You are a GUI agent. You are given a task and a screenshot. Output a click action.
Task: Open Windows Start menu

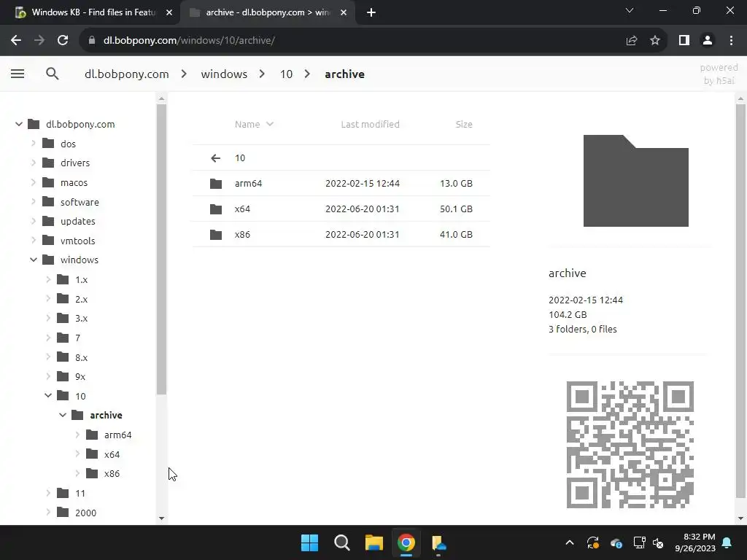[309, 542]
